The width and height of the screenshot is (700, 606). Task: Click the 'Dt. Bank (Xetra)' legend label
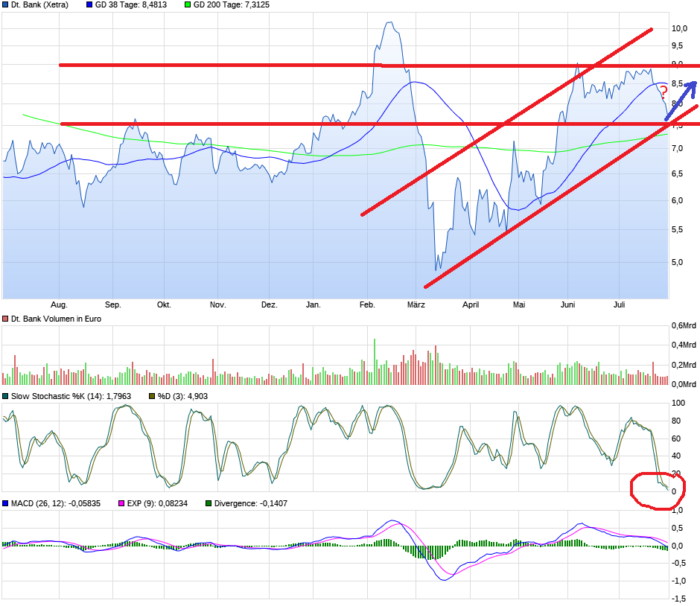pyautogui.click(x=39, y=5)
